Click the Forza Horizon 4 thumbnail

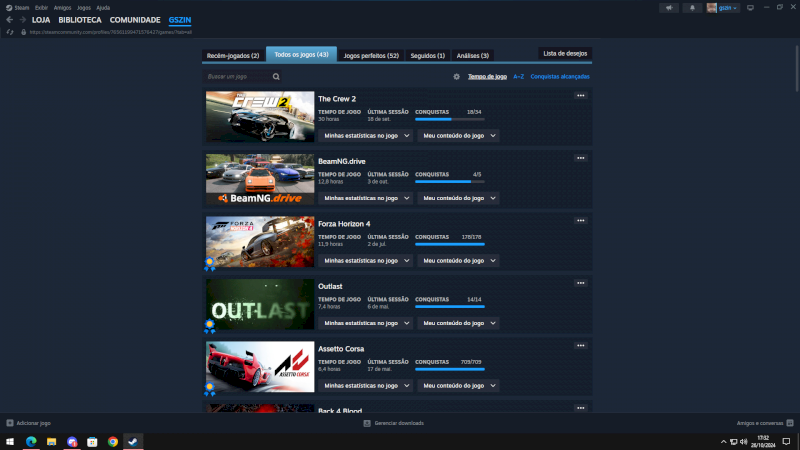click(260, 242)
